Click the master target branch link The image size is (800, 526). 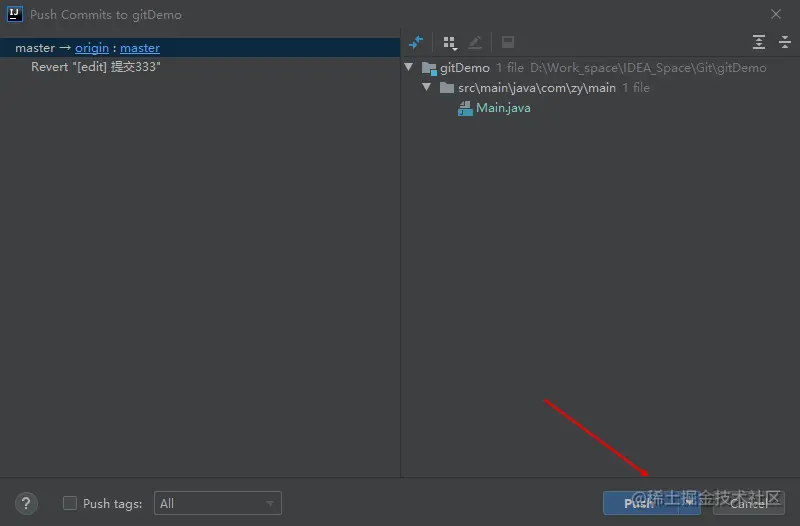click(140, 48)
